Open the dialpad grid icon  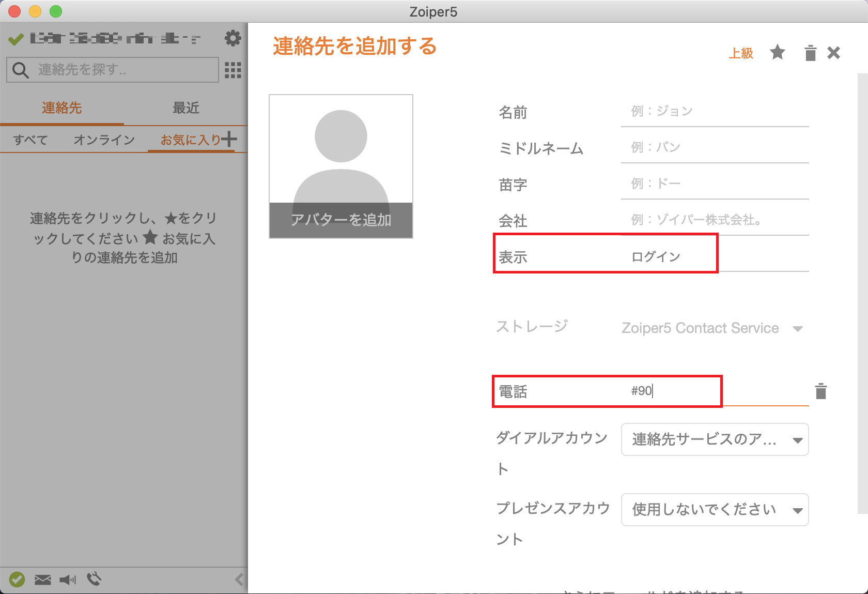click(x=233, y=70)
